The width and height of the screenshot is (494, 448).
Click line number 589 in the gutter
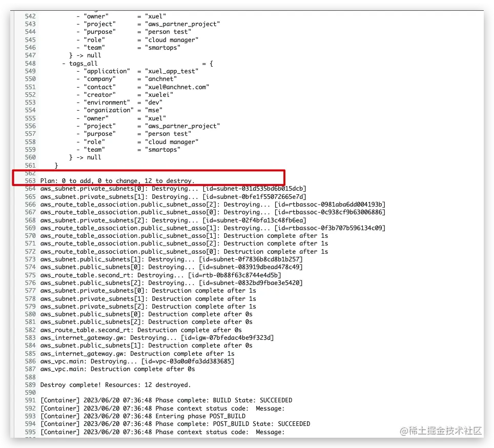(x=30, y=385)
